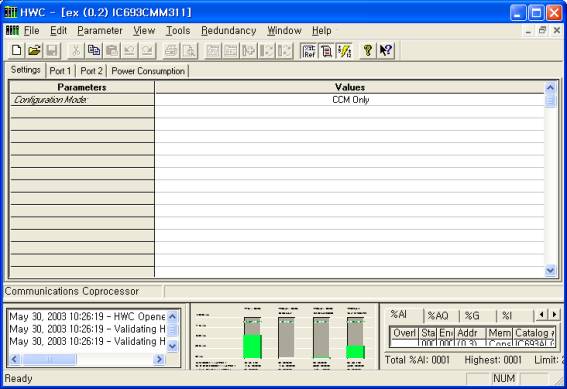The width and height of the screenshot is (567, 389).
Task: Open the Parameter menu
Action: tap(100, 31)
